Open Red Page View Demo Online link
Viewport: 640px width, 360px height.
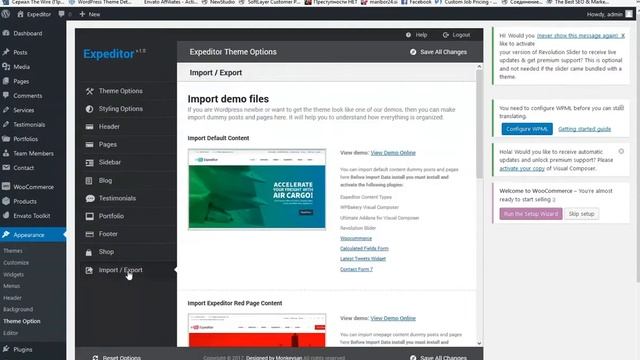click(393, 318)
